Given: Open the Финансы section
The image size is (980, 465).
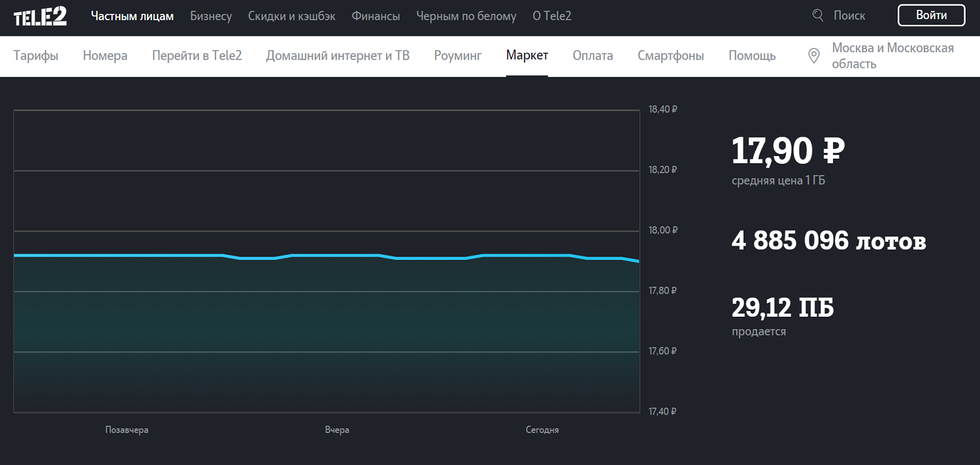Looking at the screenshot, I should (x=376, y=16).
